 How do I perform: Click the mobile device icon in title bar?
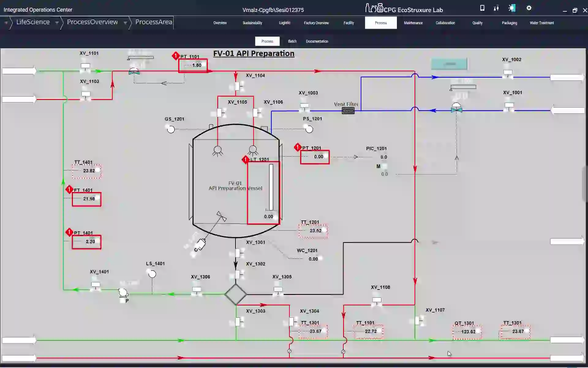tap(482, 8)
